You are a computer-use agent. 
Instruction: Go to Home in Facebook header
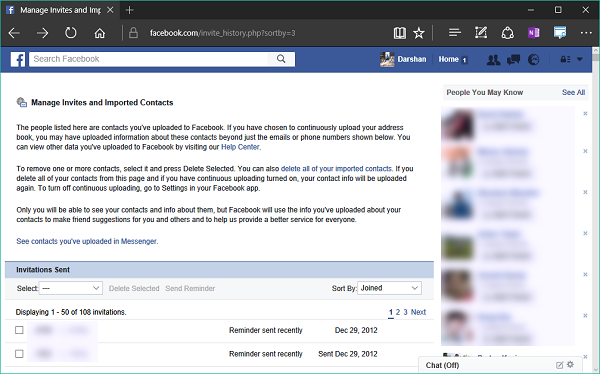448,59
